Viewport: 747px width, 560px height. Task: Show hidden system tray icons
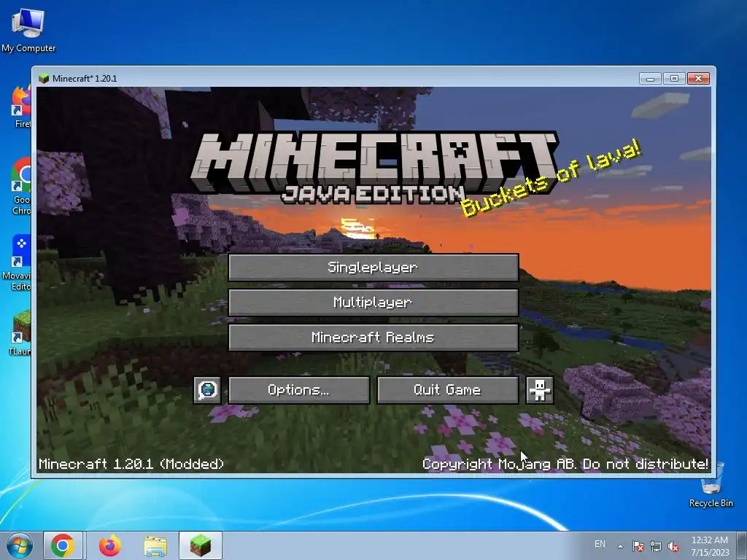(x=620, y=546)
